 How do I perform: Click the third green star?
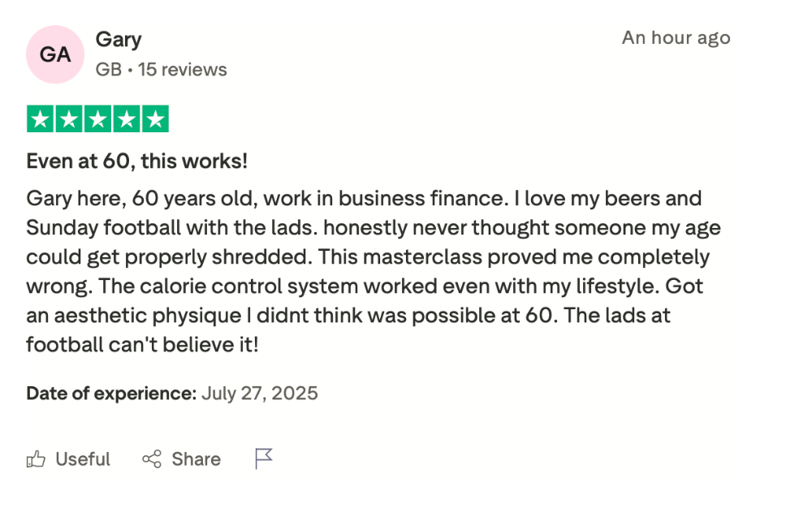click(x=97, y=119)
